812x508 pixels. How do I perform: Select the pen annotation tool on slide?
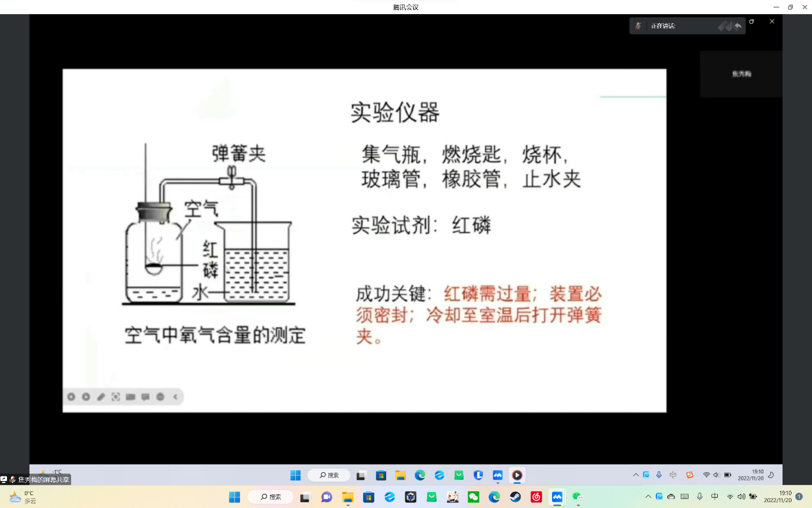click(x=101, y=397)
